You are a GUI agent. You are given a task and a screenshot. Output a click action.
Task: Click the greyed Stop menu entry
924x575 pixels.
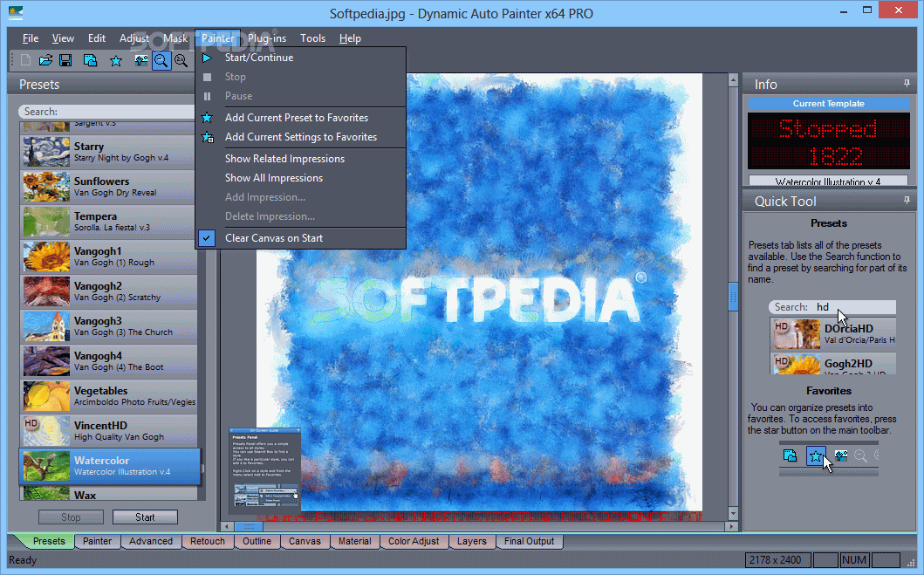[300, 77]
